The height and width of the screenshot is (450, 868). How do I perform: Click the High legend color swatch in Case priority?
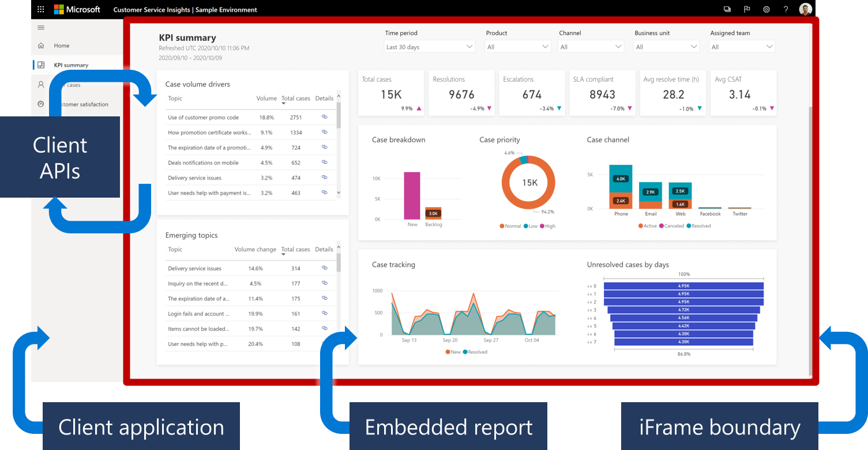tap(543, 226)
